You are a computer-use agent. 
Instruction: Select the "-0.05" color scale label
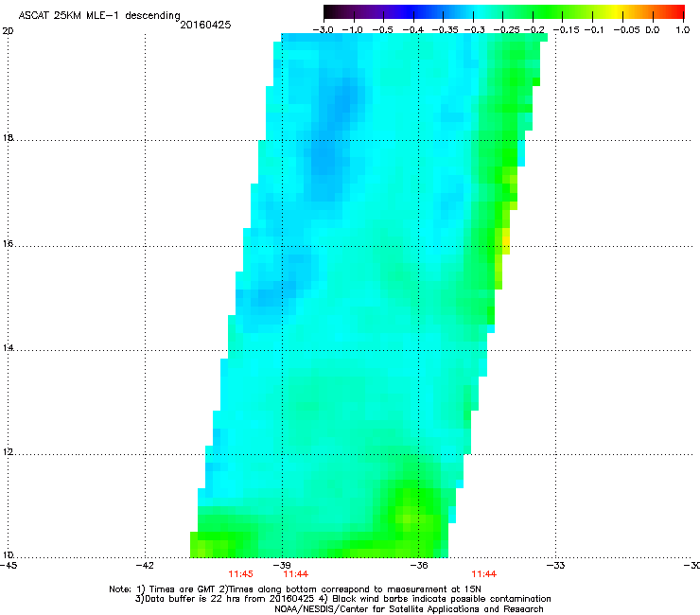tap(627, 30)
